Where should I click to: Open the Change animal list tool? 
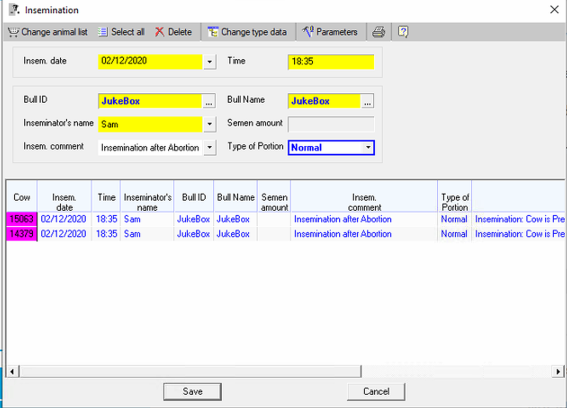click(x=47, y=32)
